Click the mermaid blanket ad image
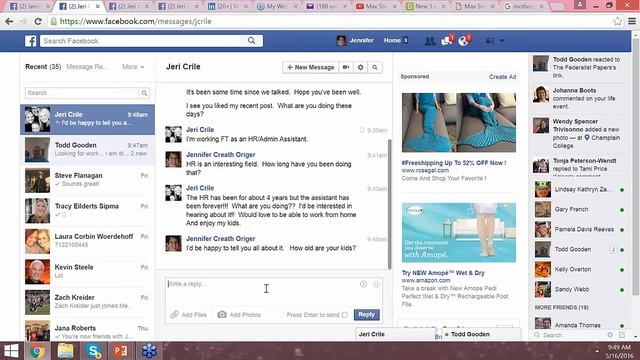The width and height of the screenshot is (640, 360). (x=458, y=122)
